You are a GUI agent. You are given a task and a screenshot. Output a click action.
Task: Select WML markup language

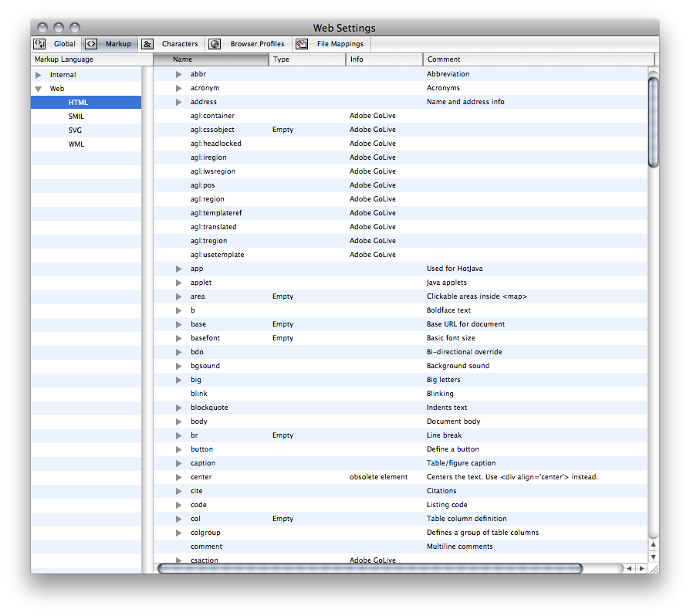click(x=76, y=144)
